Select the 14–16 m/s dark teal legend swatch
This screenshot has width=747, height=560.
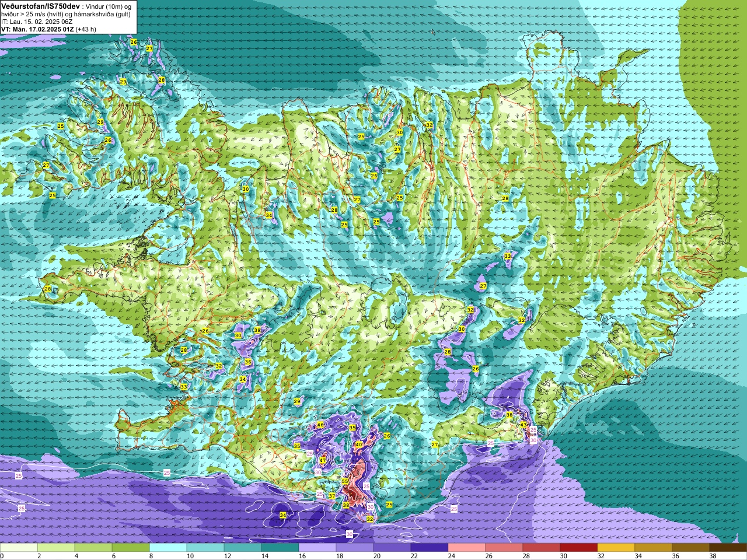coord(280,548)
